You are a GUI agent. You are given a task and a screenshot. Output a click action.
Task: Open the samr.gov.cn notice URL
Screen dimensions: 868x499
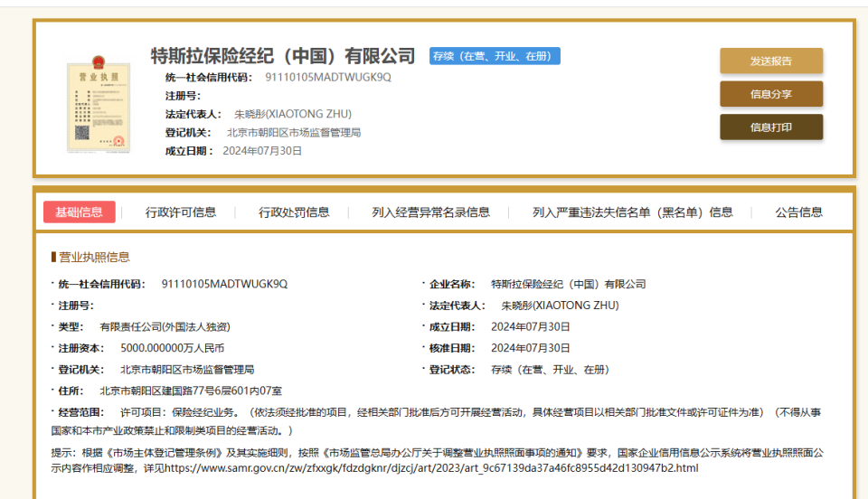(x=431, y=468)
